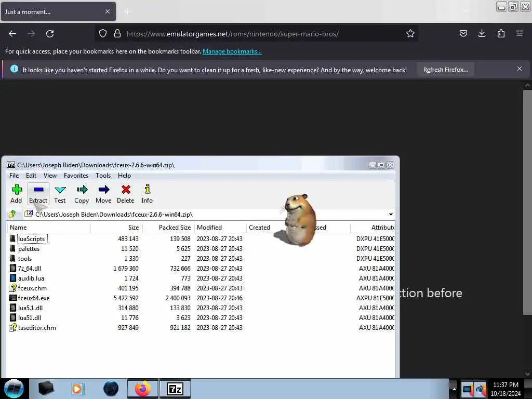
Task: Follow the Manage bookmarks link
Action: (x=232, y=51)
